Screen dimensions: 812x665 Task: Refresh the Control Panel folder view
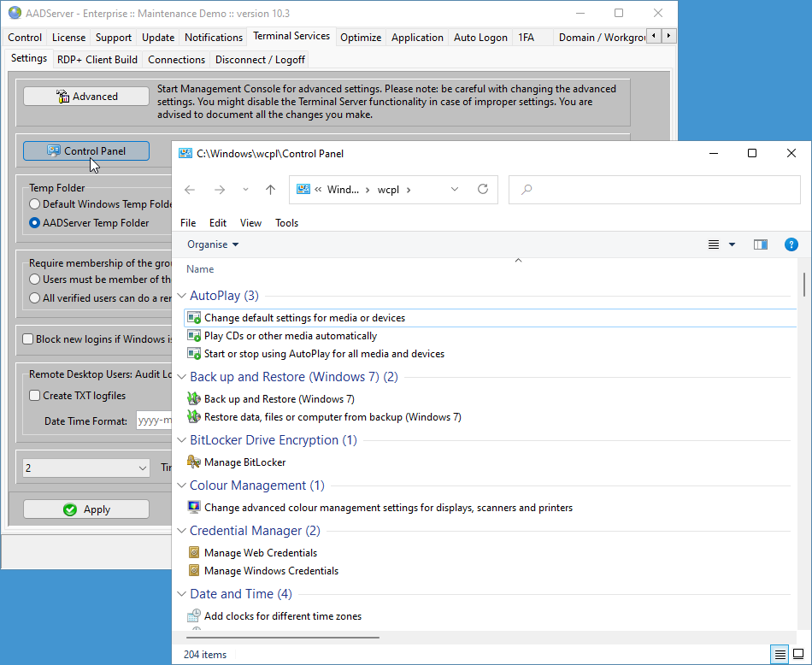click(x=483, y=190)
